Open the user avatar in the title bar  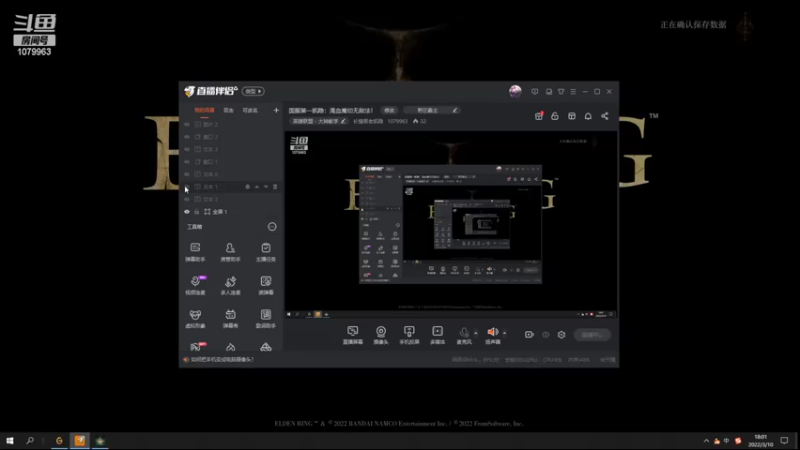[x=515, y=91]
